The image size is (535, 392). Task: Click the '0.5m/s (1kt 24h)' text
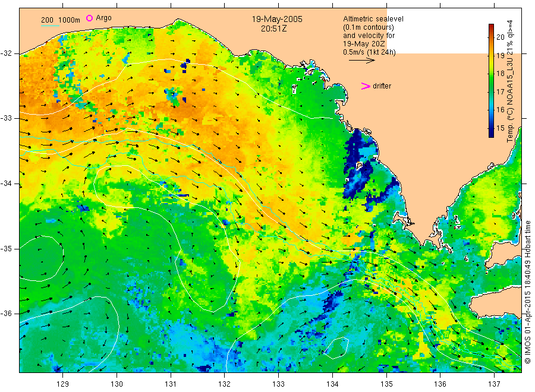click(x=369, y=52)
